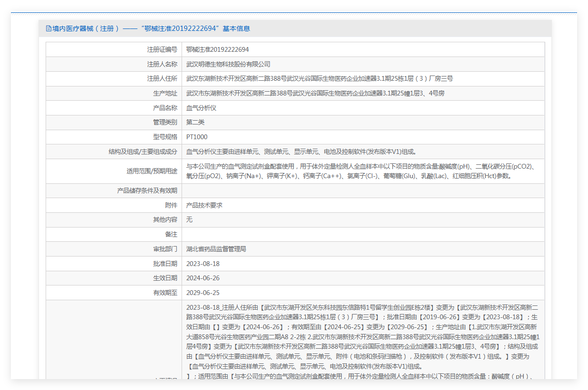Click the 结构及组成 description text
588x390 pixels.
tap(302, 152)
